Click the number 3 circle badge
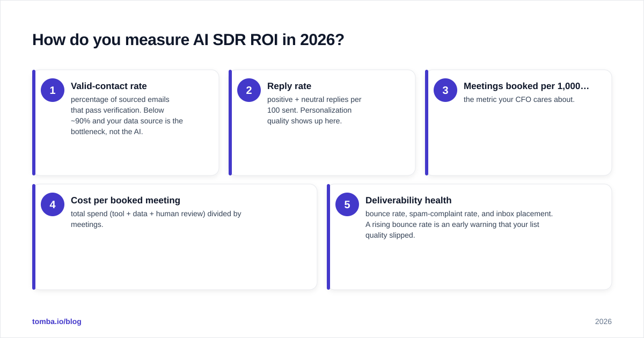 tap(445, 90)
